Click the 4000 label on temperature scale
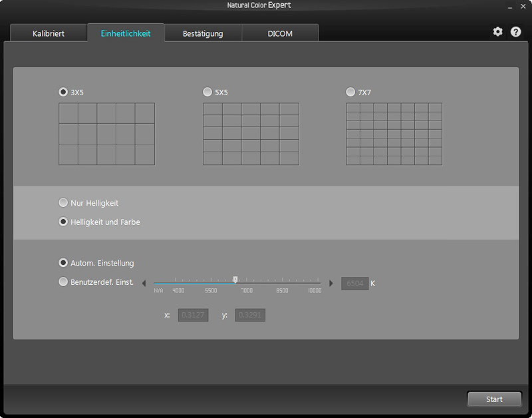The image size is (532, 418). [x=178, y=291]
